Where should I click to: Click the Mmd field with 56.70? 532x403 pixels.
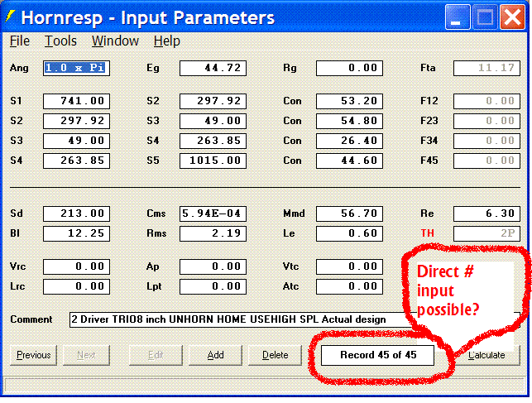(349, 213)
